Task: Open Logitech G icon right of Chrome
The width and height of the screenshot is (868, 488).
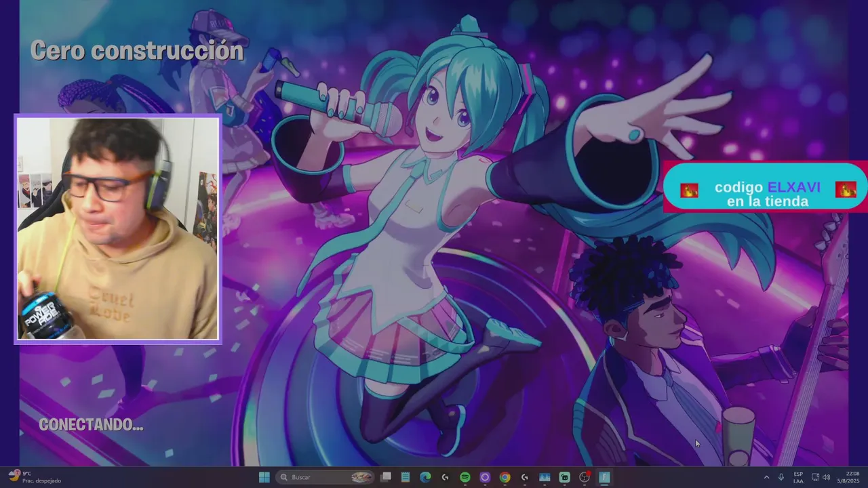Action: coord(524,477)
